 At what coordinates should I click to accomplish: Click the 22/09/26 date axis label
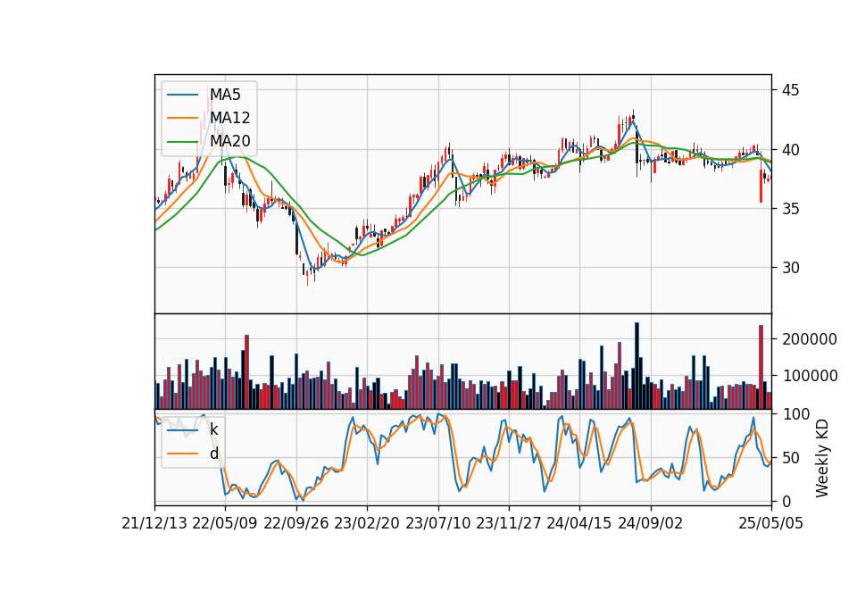pos(295,523)
